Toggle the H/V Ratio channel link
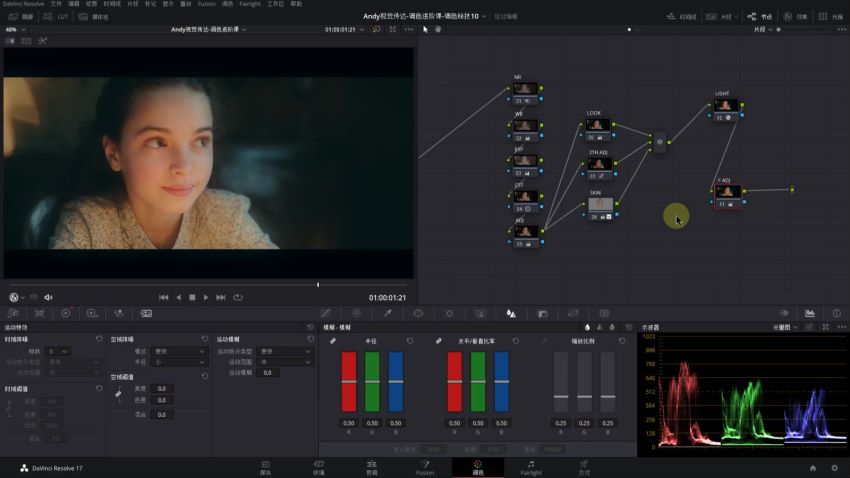Viewport: 850px width, 478px height. (x=439, y=341)
